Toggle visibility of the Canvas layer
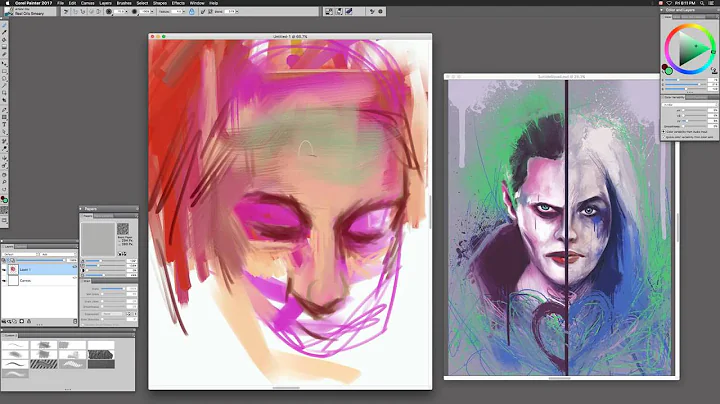Viewport: 720px width, 404px height. click(x=4, y=280)
